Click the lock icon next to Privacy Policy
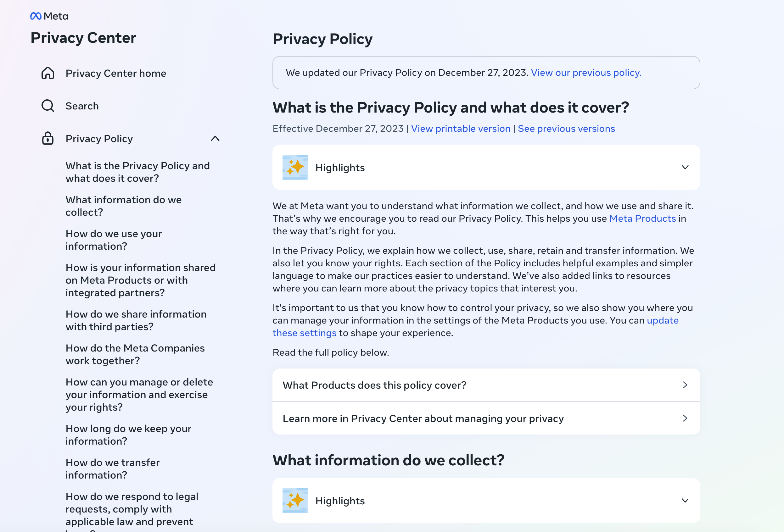This screenshot has width=784, height=532. [48, 138]
